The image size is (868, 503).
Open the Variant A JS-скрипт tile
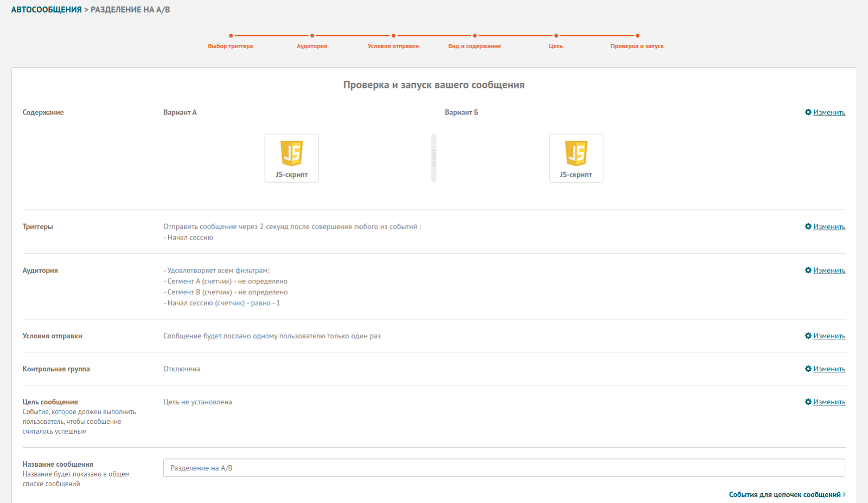292,158
